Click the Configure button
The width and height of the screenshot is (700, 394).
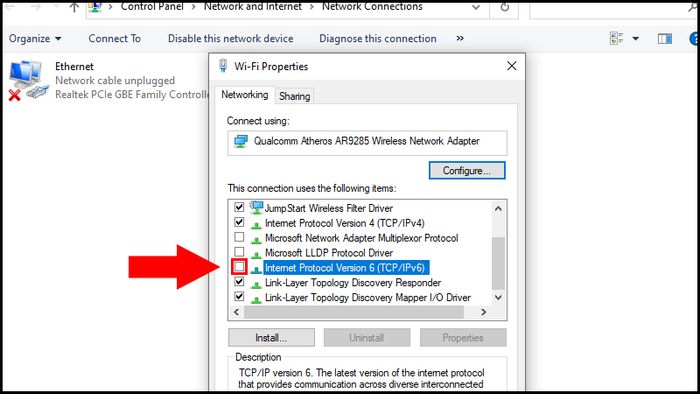(467, 170)
